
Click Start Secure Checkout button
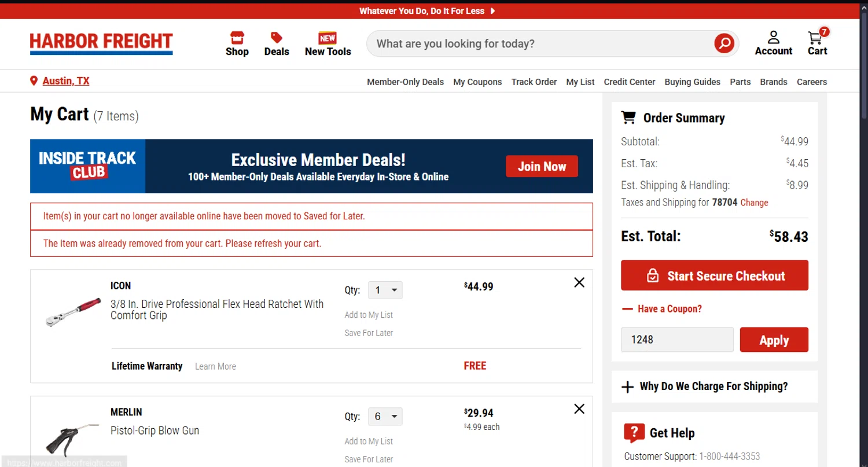(715, 275)
